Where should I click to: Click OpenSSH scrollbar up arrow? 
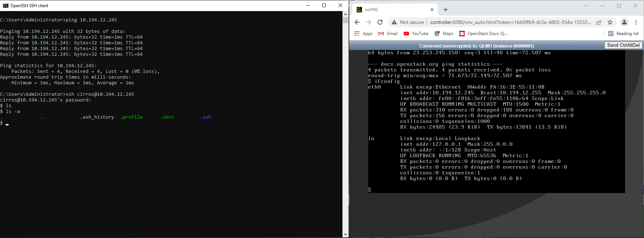tap(345, 14)
